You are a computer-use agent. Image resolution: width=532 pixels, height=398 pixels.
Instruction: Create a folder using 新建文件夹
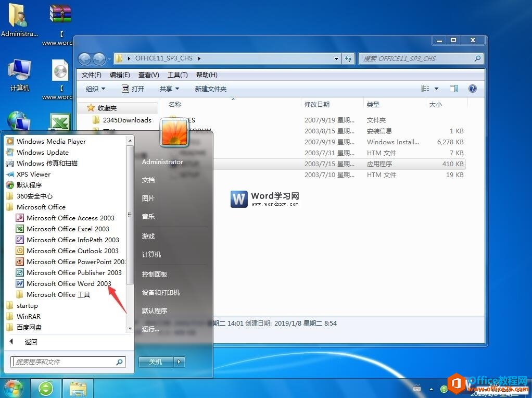[x=210, y=89]
